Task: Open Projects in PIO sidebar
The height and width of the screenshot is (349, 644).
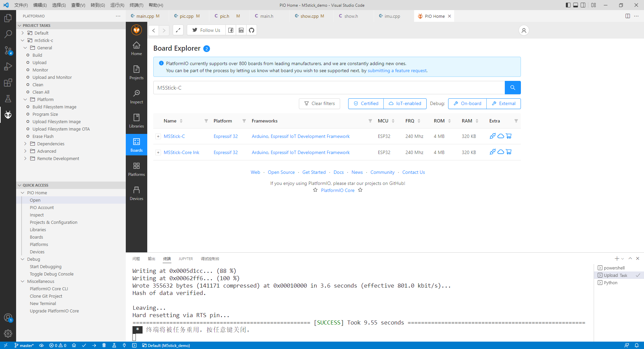Action: [x=137, y=72]
